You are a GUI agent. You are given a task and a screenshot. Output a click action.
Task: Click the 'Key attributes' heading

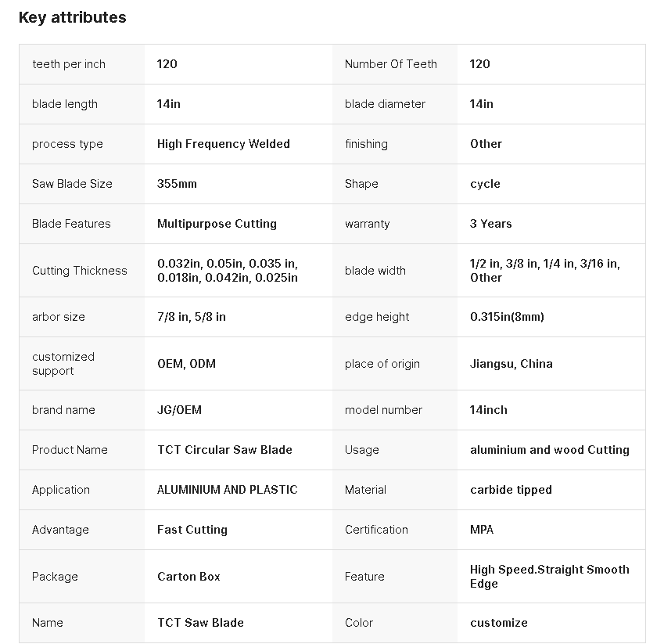pyautogui.click(x=72, y=17)
